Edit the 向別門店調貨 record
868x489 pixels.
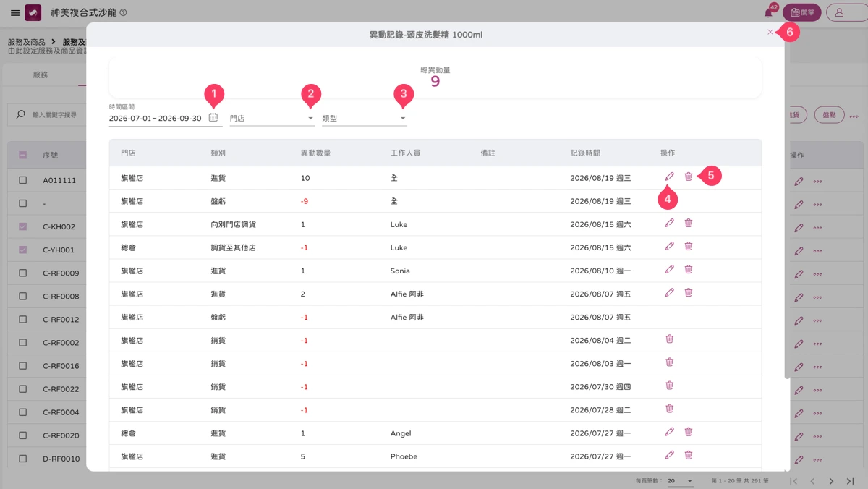pyautogui.click(x=670, y=223)
